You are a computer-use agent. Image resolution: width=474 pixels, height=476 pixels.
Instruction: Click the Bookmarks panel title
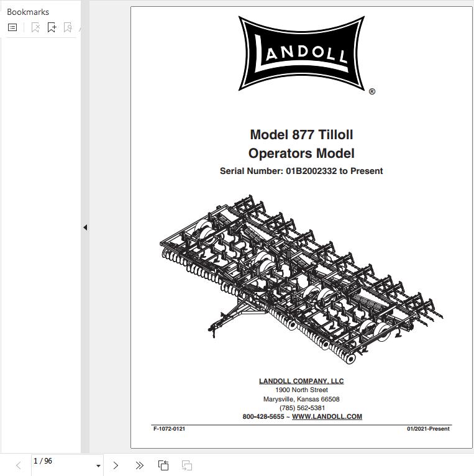click(28, 12)
